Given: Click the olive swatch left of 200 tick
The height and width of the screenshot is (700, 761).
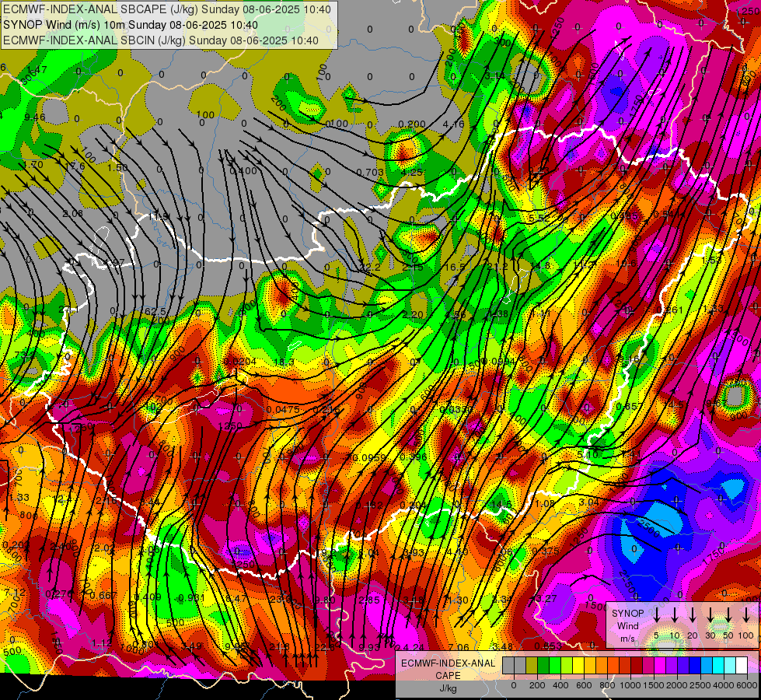Looking at the screenshot, I should (532, 665).
